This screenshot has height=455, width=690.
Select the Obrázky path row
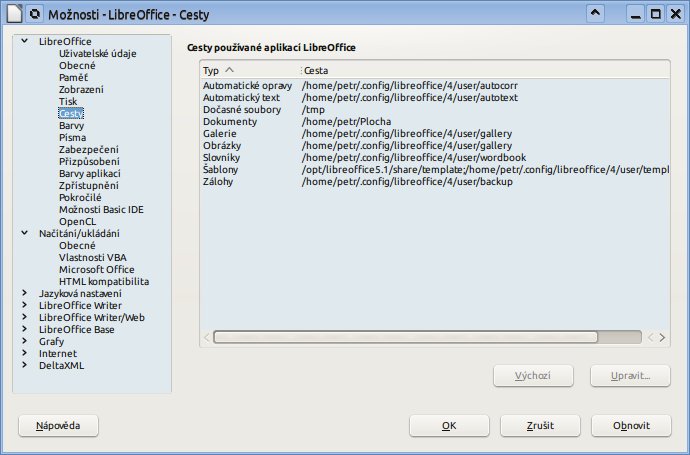(435, 145)
